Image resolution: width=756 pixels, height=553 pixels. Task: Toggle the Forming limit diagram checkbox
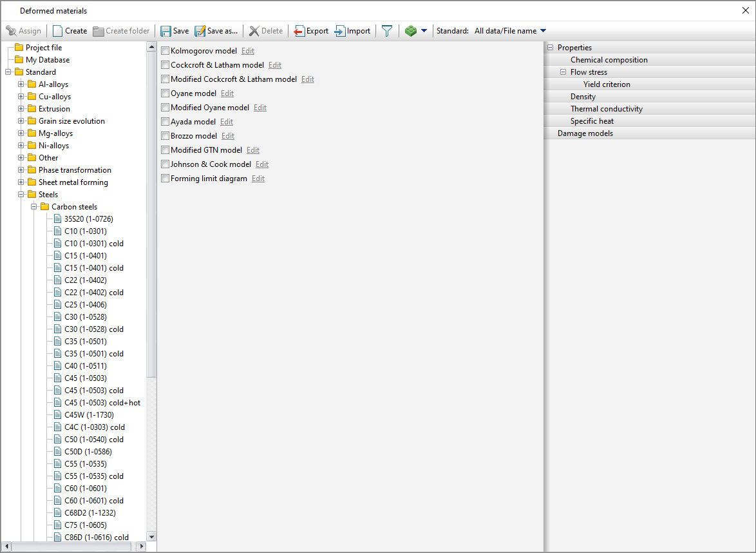pos(165,179)
